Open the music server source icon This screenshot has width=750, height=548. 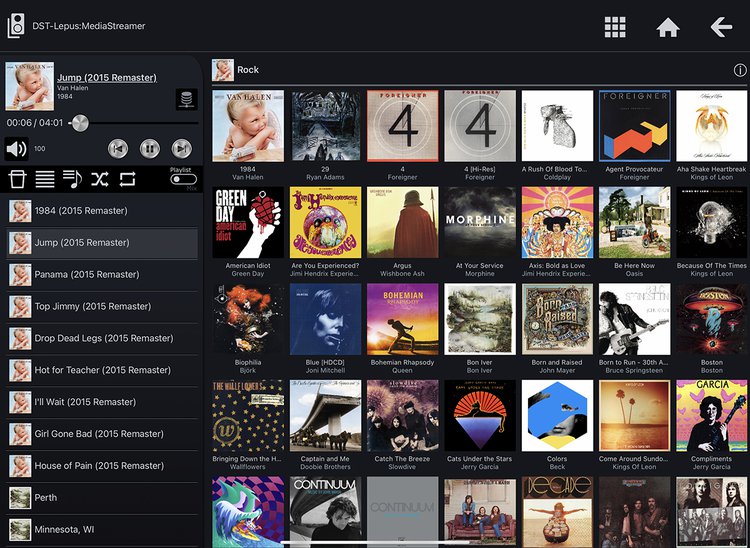(x=185, y=98)
